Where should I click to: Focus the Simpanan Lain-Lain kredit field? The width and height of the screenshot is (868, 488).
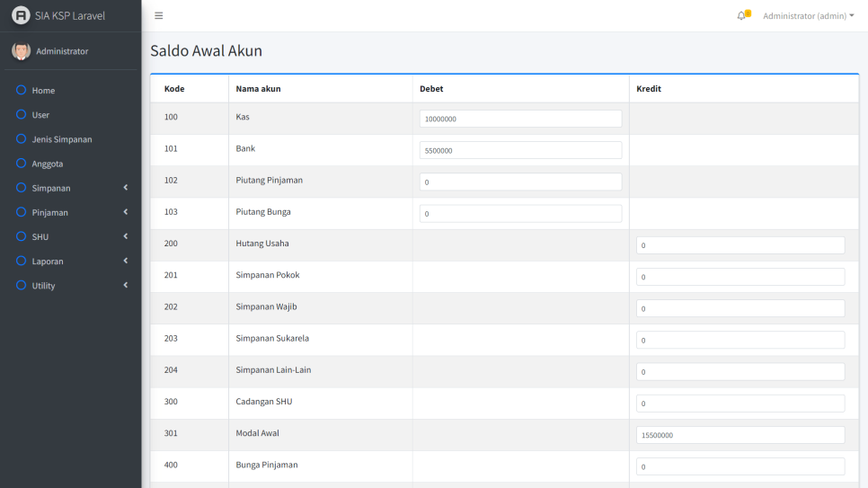click(x=740, y=371)
